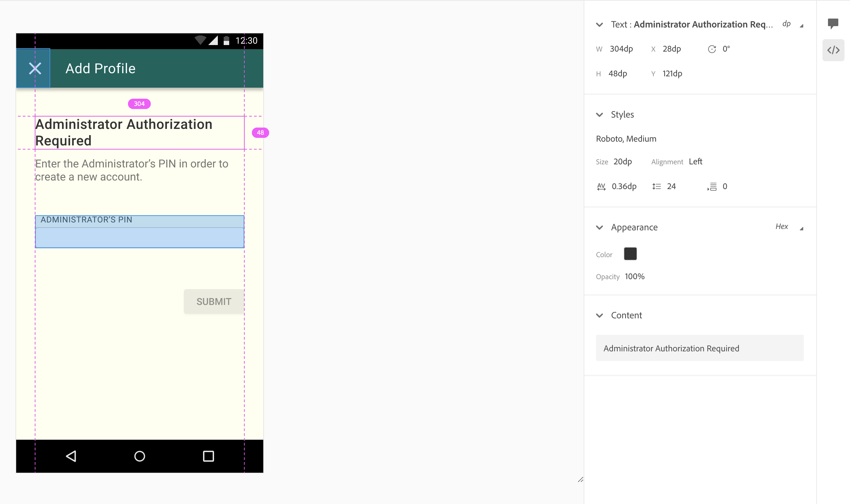The width and height of the screenshot is (850, 504).
Task: Click the character spacing icon by 0.36dp
Action: pos(601,187)
